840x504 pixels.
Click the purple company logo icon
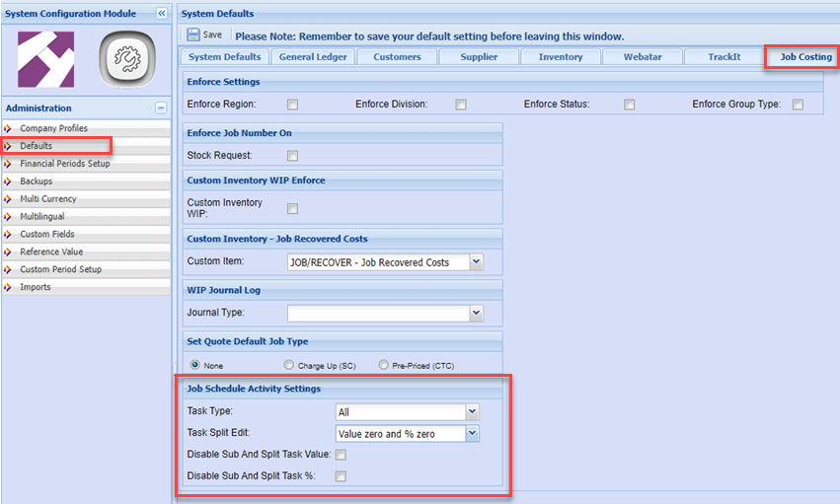point(46,59)
